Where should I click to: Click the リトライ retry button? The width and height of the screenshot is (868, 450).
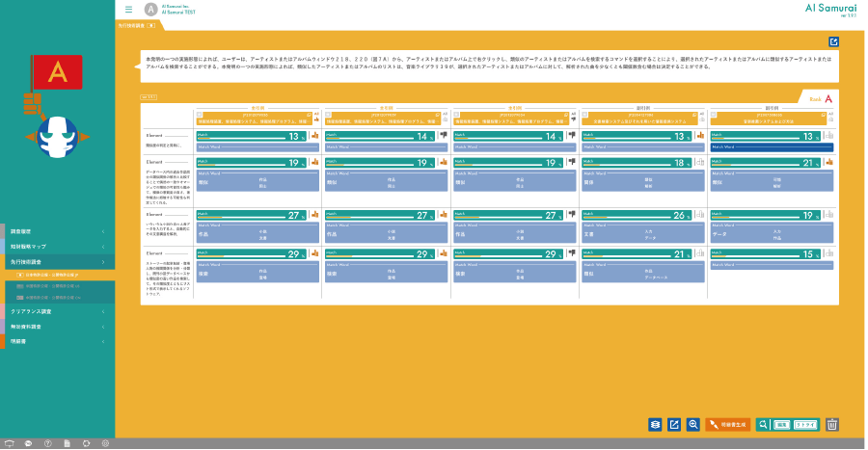[x=806, y=423]
